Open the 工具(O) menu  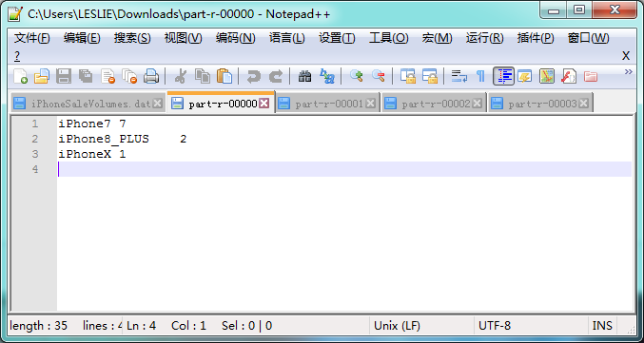pyautogui.click(x=388, y=39)
